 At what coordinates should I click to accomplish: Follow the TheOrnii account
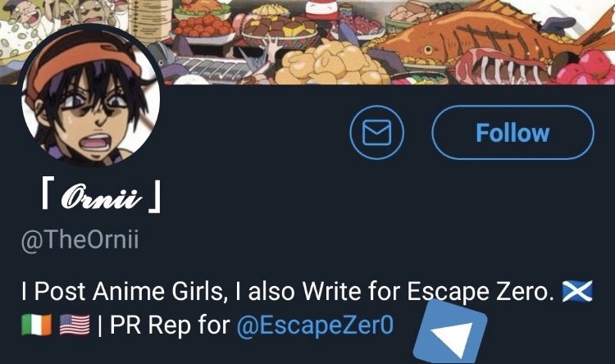click(x=512, y=132)
